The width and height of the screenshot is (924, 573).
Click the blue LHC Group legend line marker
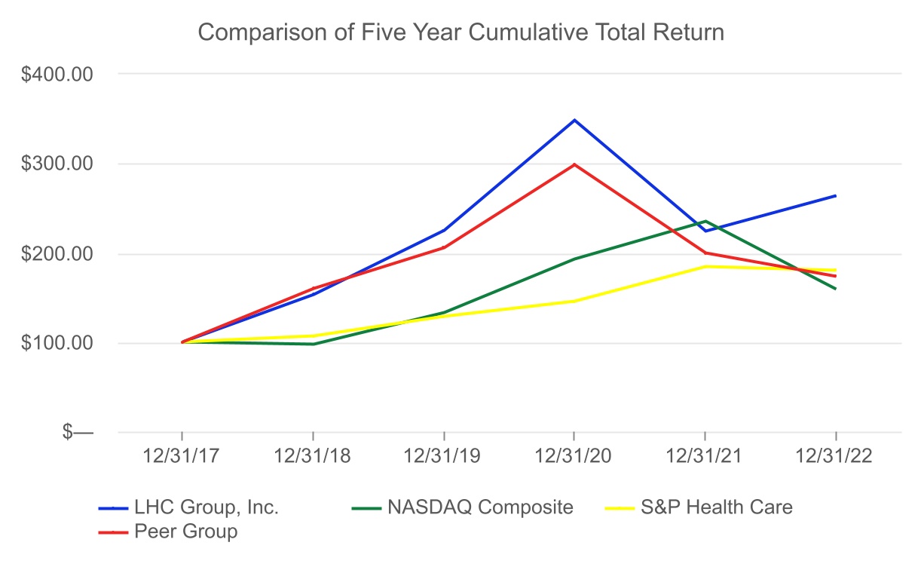(x=113, y=507)
